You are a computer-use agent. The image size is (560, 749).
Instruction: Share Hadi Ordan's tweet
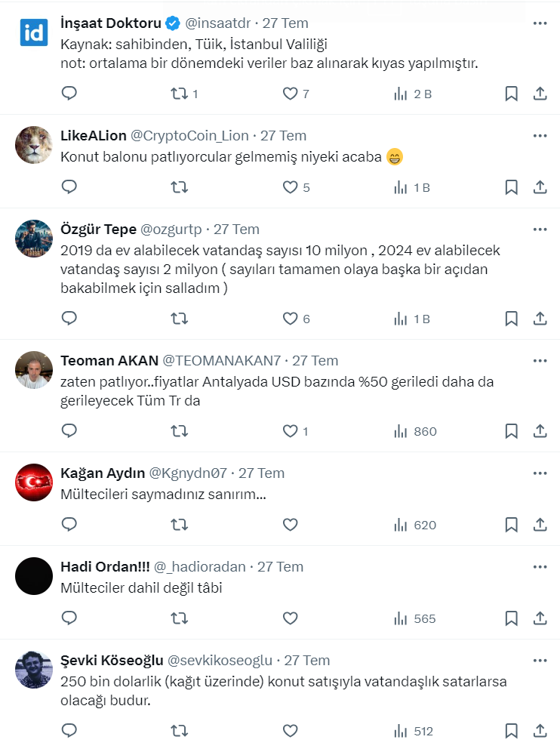(540, 618)
